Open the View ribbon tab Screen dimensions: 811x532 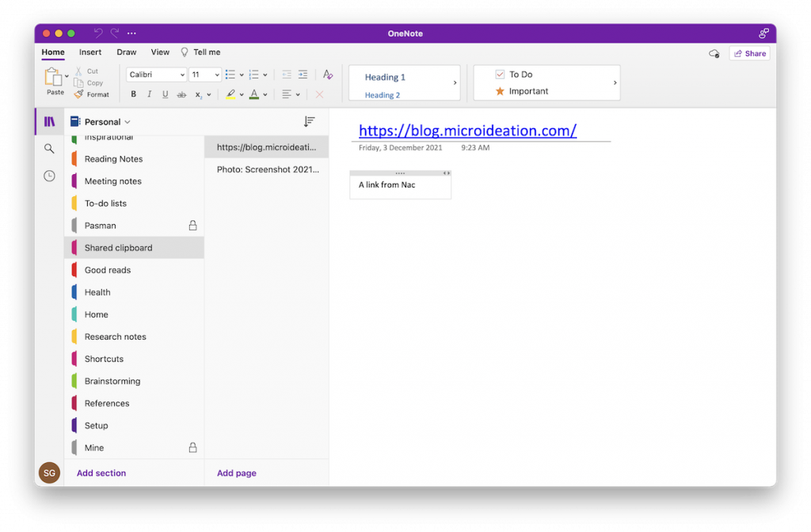(160, 52)
